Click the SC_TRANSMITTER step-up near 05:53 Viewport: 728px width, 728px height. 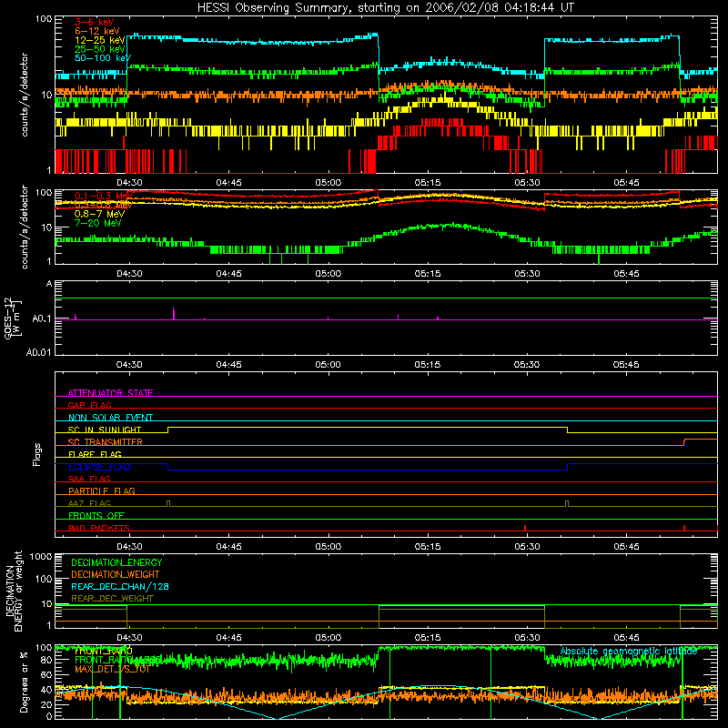(684, 442)
